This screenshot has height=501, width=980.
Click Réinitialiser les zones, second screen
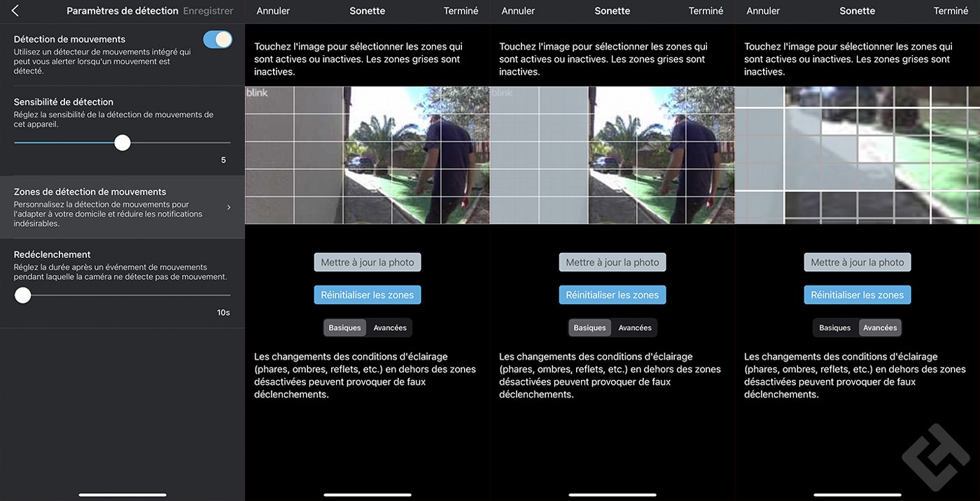pyautogui.click(x=612, y=295)
